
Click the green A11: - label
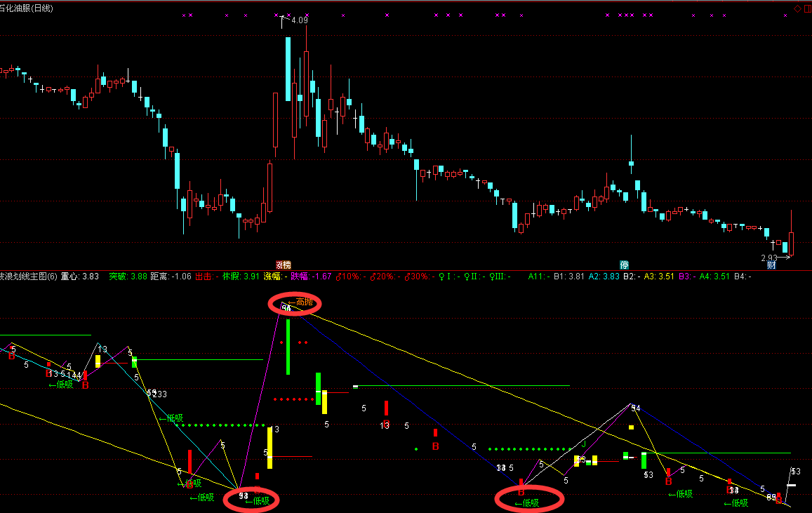(x=539, y=277)
